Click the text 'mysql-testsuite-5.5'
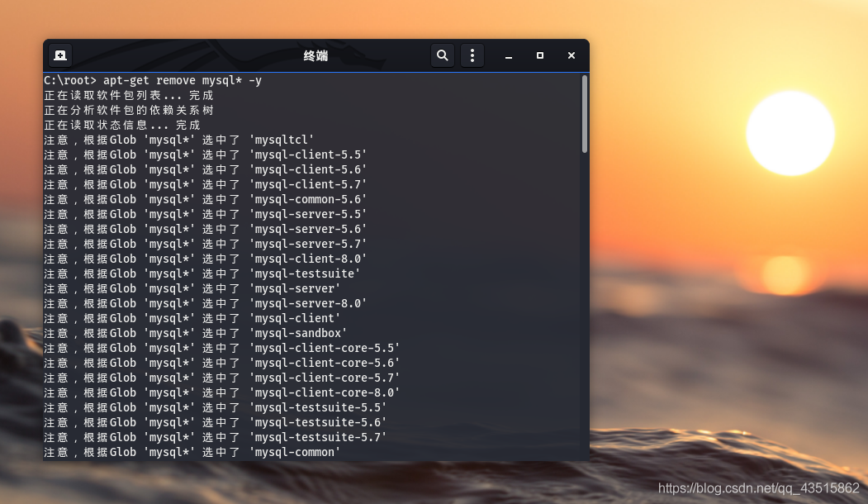 [318, 407]
